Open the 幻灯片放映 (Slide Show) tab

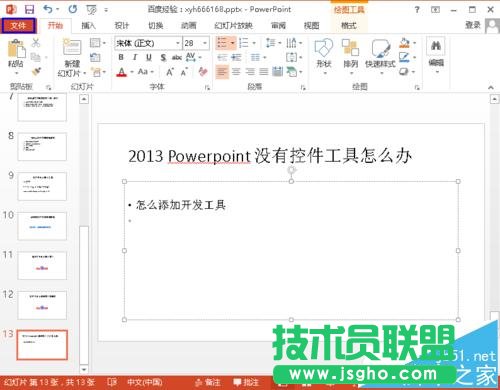[234, 26]
